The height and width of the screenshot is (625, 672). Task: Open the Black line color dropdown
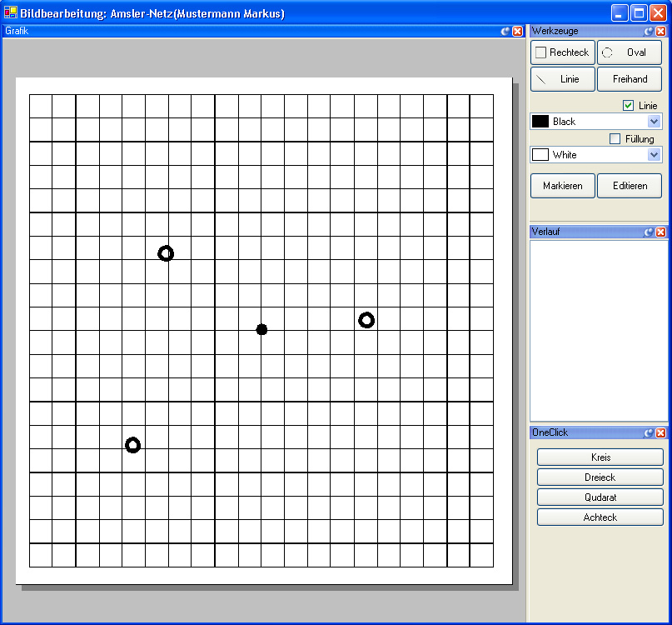[654, 122]
